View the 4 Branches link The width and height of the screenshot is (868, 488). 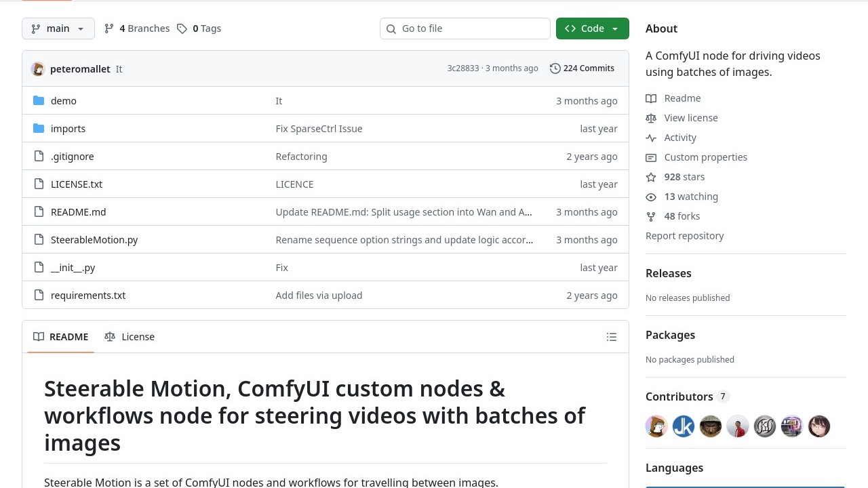pyautogui.click(x=137, y=28)
